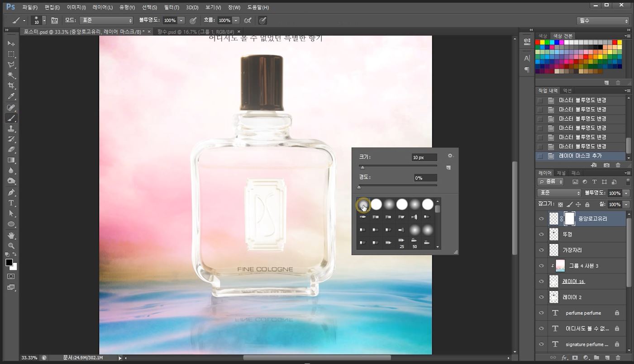Viewport: 634px width, 364px height.
Task: Select the Rectangular Marquee tool
Action: [11, 54]
